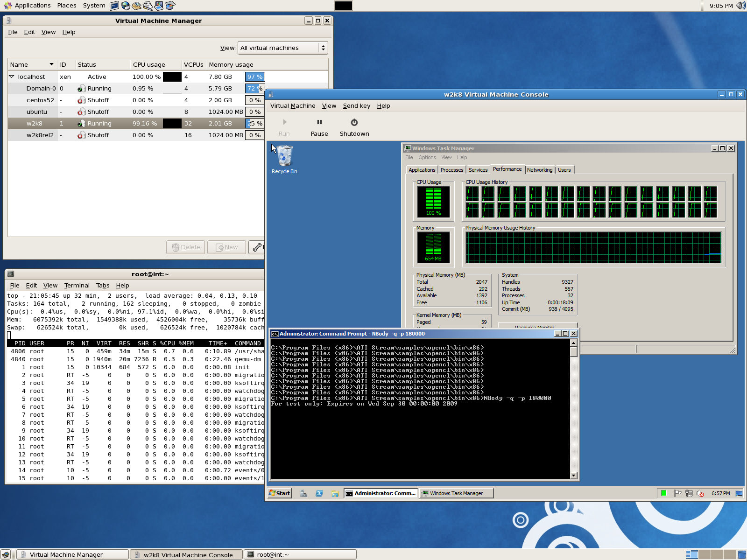Click the Show Desktop icon in Windows taskbar
Viewport: 747px width, 560px height.
739,493
